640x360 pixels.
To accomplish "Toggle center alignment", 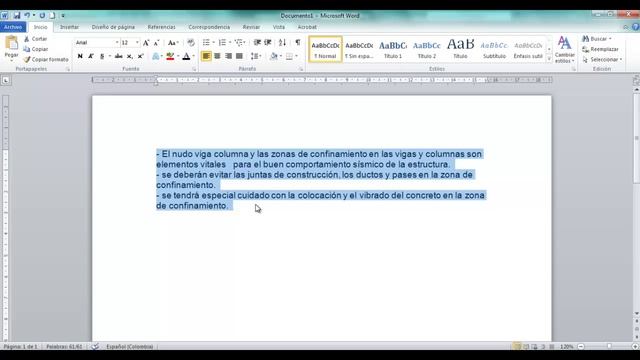I will click(217, 56).
